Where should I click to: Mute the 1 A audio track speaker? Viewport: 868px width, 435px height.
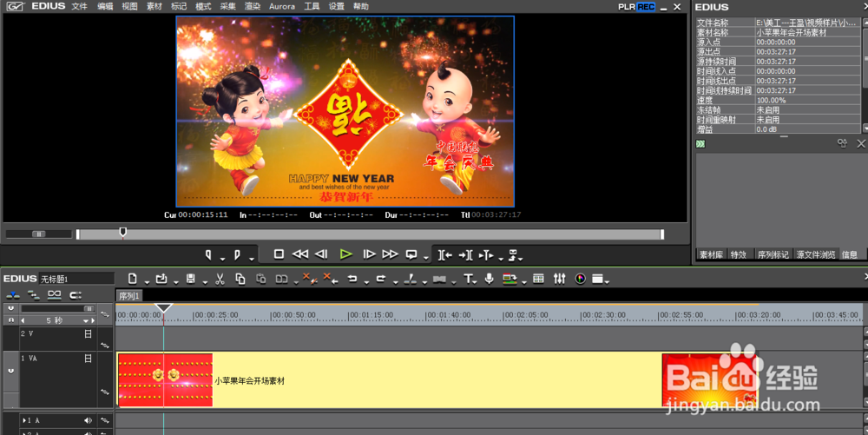[88, 420]
